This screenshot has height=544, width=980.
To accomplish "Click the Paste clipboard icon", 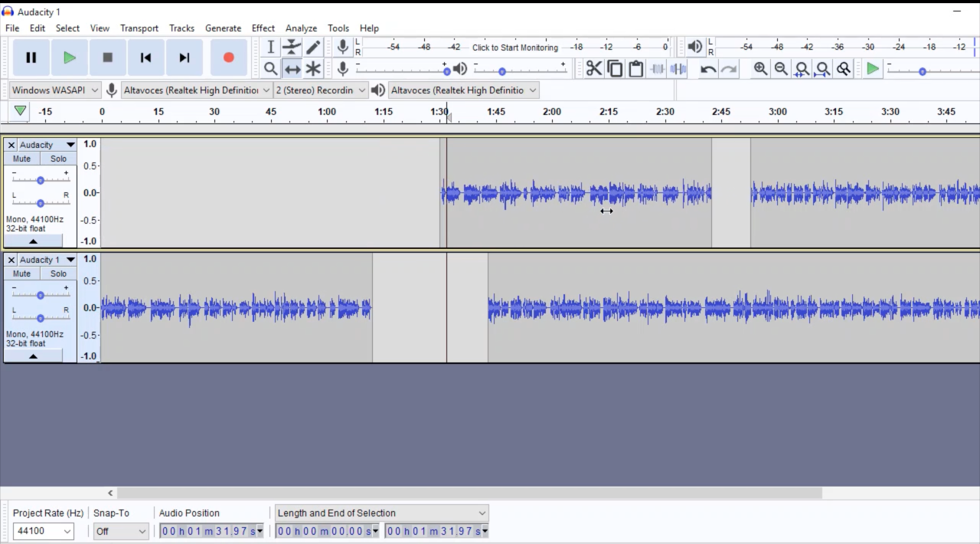I will pos(635,69).
